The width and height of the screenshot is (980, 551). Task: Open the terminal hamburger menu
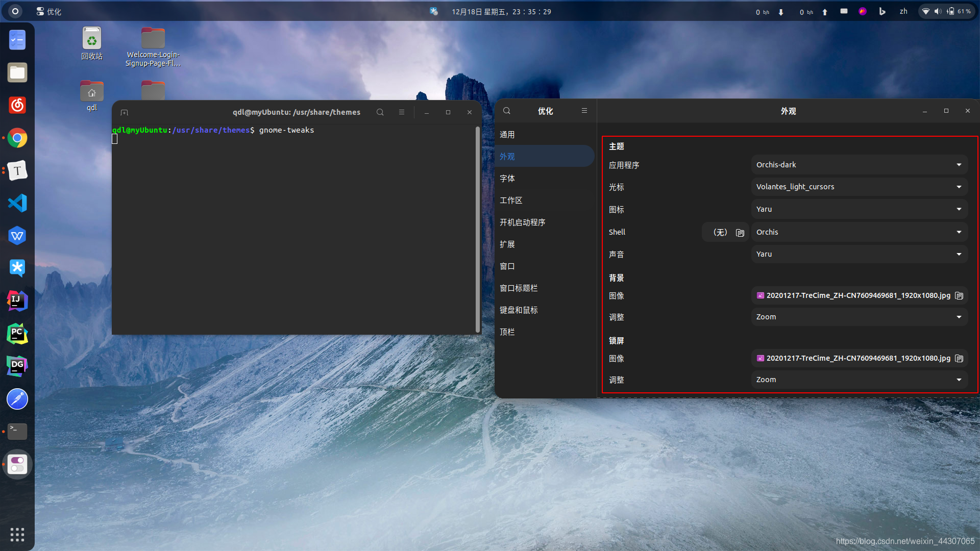[402, 112]
